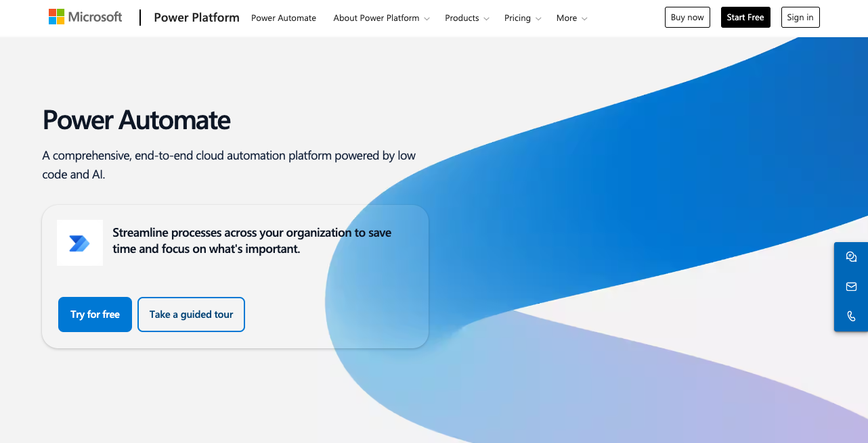The height and width of the screenshot is (443, 868).
Task: Select Power Automate in the navigation bar
Action: 284,18
